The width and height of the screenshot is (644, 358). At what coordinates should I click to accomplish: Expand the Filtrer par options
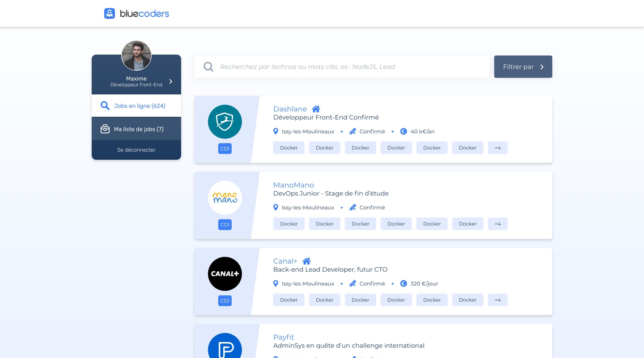coord(523,67)
